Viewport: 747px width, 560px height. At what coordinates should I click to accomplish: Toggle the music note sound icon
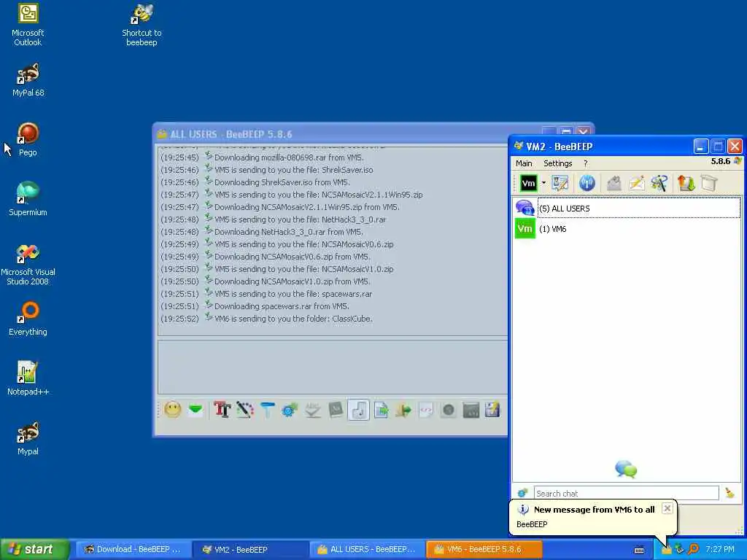click(x=358, y=410)
